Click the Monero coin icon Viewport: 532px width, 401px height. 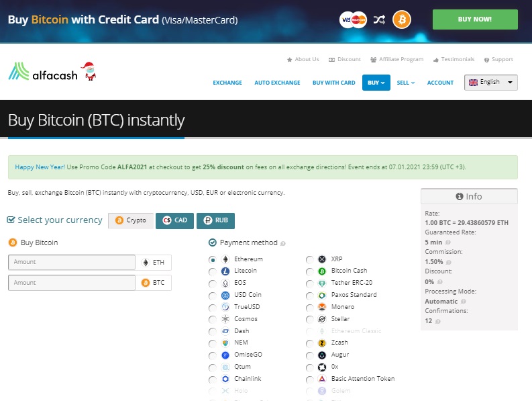tap(322, 307)
